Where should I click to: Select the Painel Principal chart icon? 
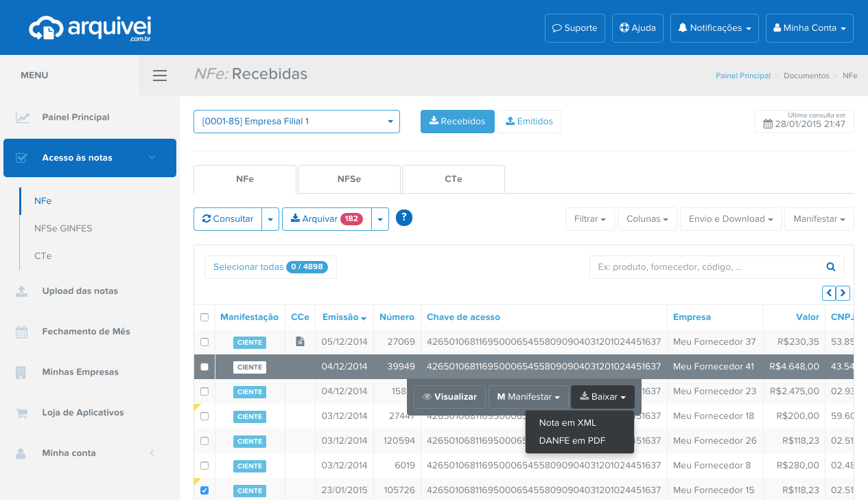click(23, 117)
